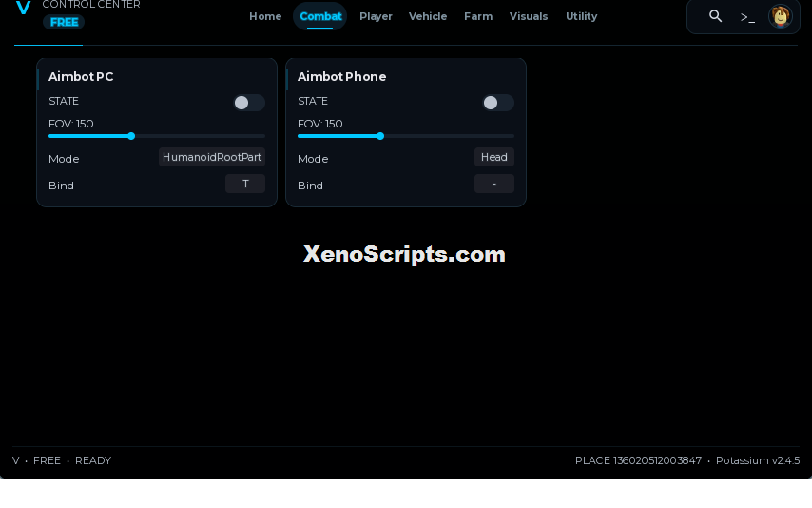Click the Aimbot Phone FOV: 150 label

tap(320, 124)
